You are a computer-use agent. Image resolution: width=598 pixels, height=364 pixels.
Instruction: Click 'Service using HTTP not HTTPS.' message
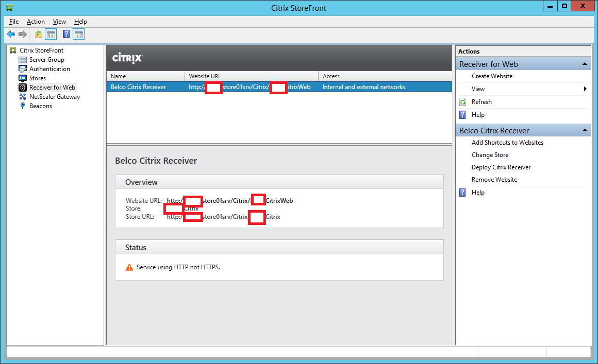click(178, 267)
